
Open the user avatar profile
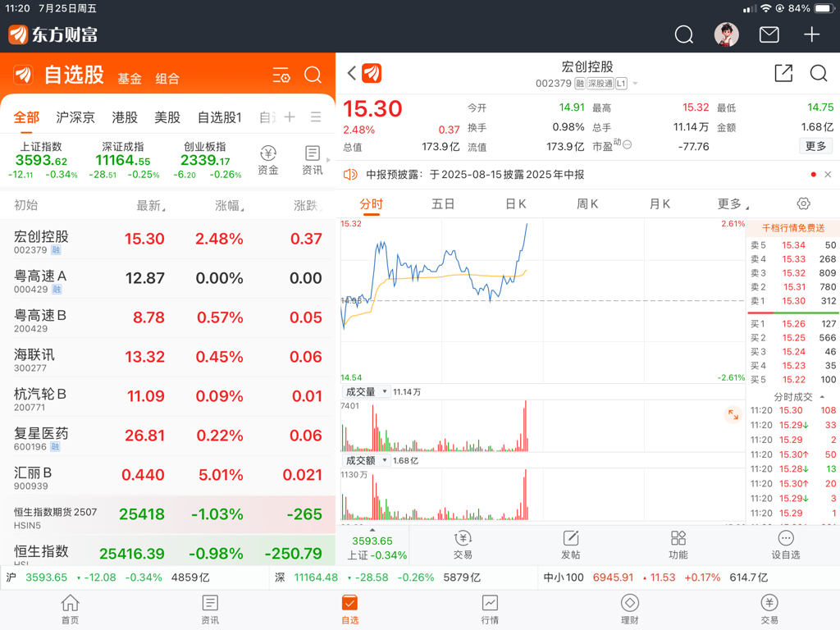pos(727,34)
